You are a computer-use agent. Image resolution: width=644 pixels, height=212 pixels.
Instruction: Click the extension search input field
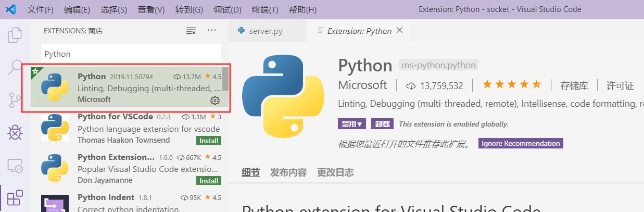point(131,54)
